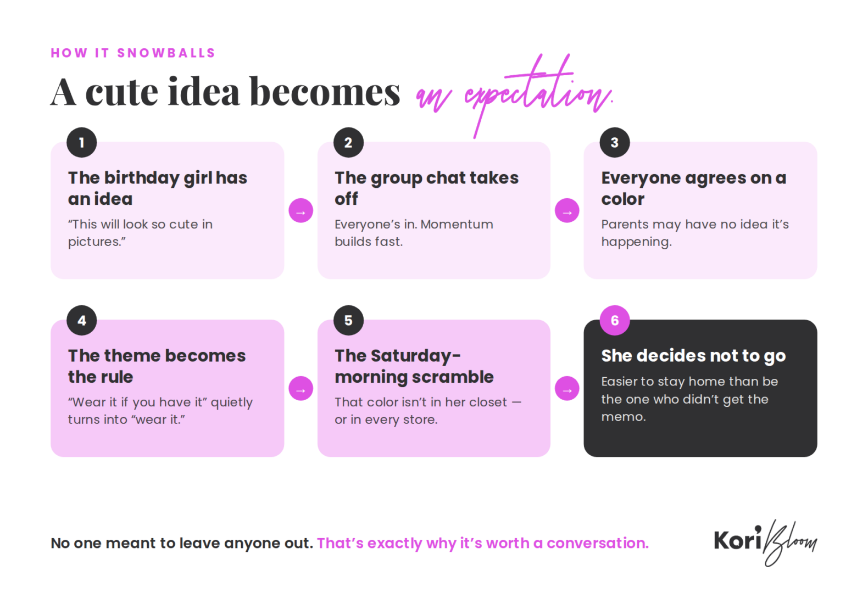Click the heading "The theme becomes the rule"
This screenshot has width=868, height=593.
tap(157, 366)
